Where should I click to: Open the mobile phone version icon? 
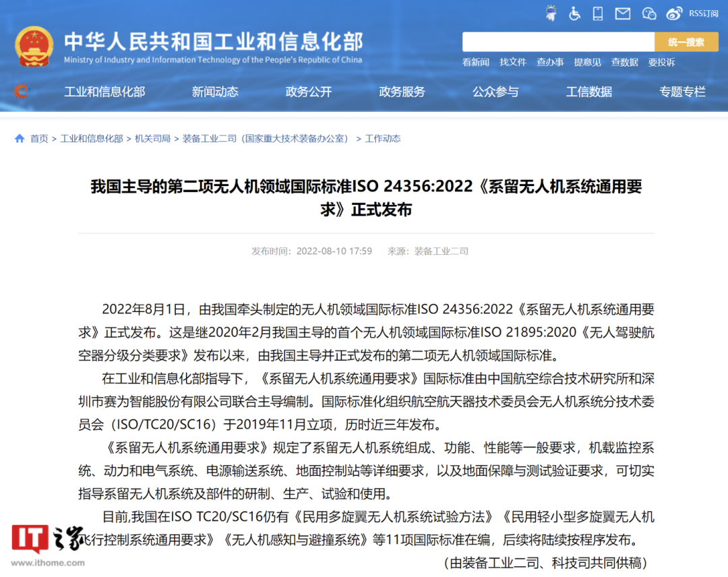(x=598, y=14)
